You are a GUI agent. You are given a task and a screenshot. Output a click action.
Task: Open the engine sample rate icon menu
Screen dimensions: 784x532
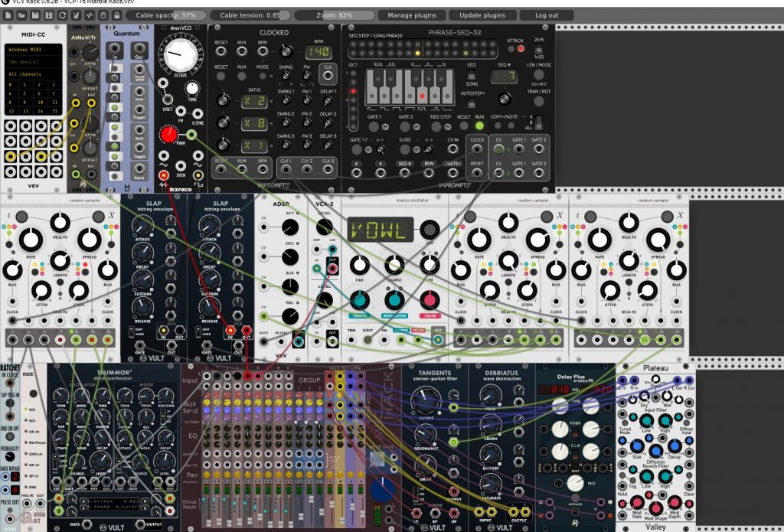[90, 15]
